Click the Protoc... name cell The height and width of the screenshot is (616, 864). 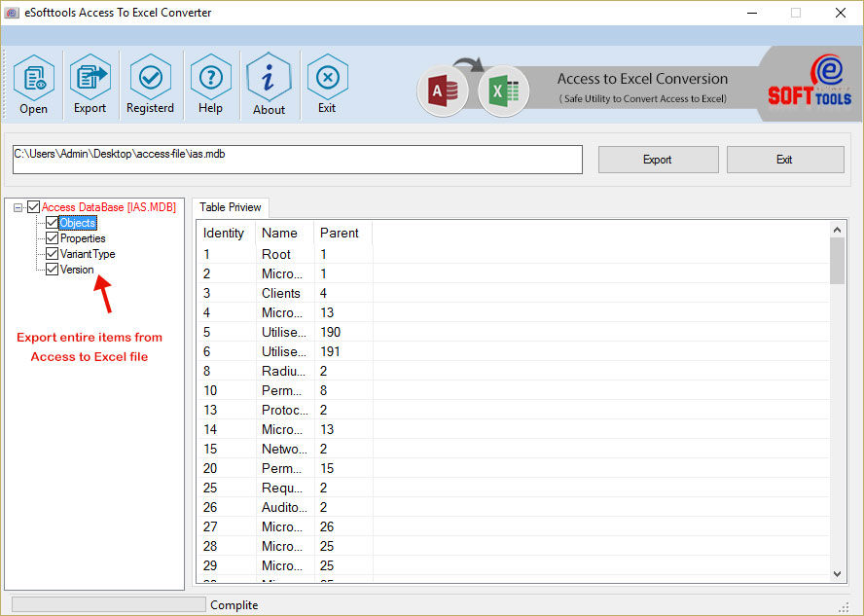[285, 410]
